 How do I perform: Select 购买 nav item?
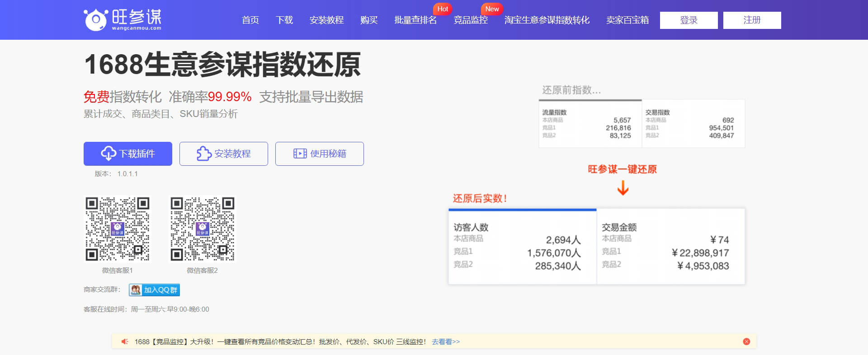click(369, 20)
